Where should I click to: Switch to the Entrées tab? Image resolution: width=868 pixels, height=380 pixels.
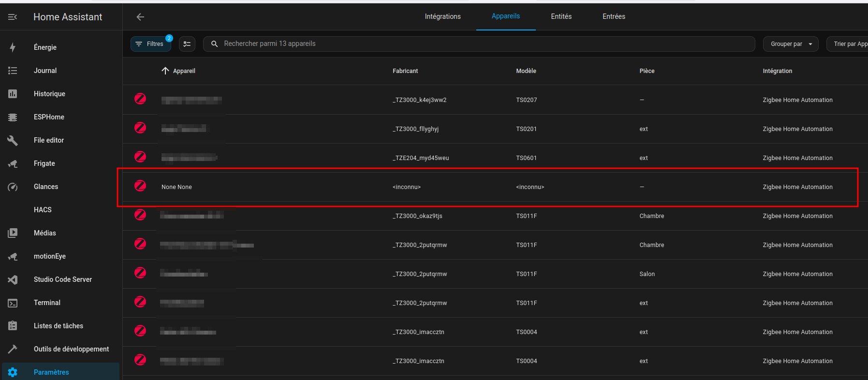[614, 16]
